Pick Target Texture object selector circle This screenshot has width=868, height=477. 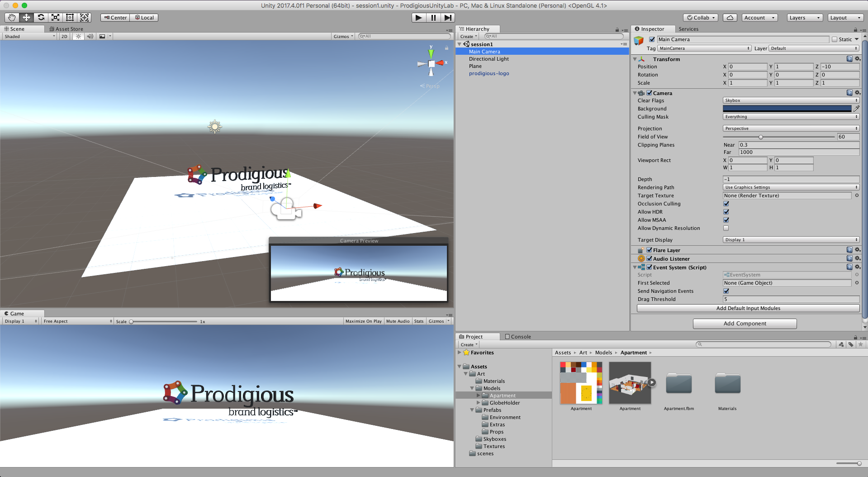857,196
